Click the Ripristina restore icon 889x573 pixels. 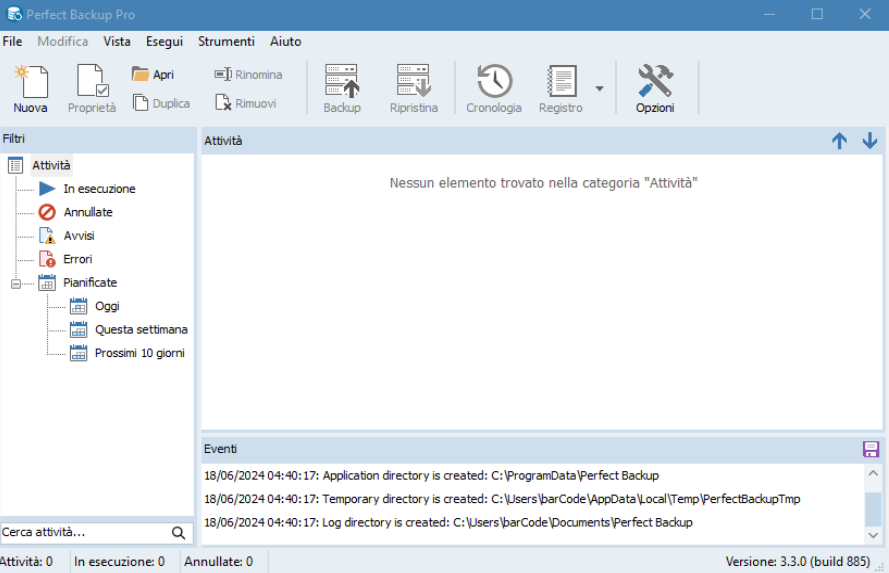click(414, 81)
